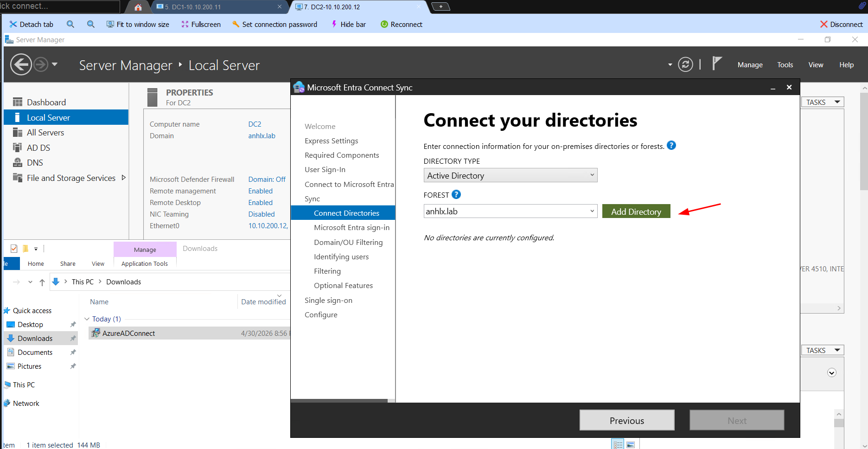Viewport: 868px width, 449px height.
Task: Open the Manage menu
Action: point(750,65)
